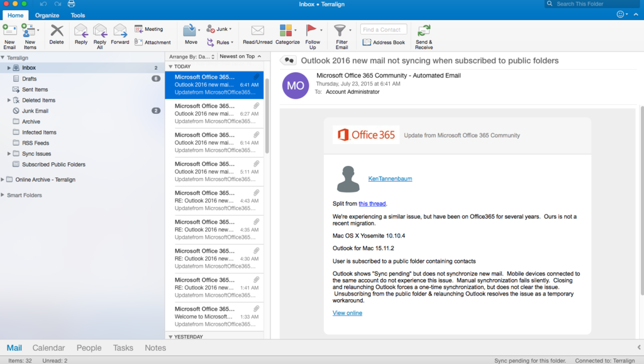Switch to the Organize ribbon tab
Image resolution: width=644 pixels, height=364 pixels.
click(47, 15)
